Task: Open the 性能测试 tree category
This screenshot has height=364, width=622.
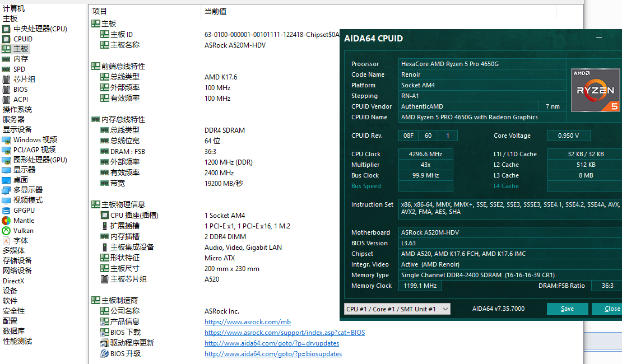Action: (17, 342)
